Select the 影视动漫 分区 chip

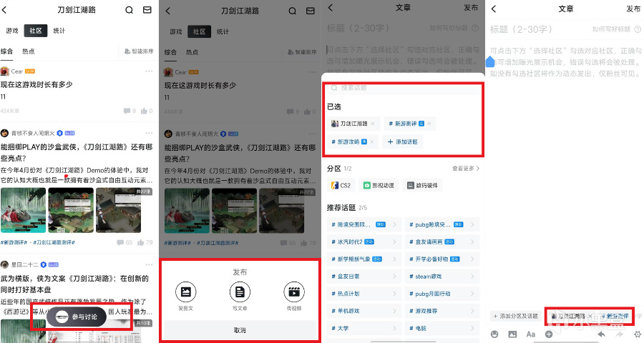(379, 186)
